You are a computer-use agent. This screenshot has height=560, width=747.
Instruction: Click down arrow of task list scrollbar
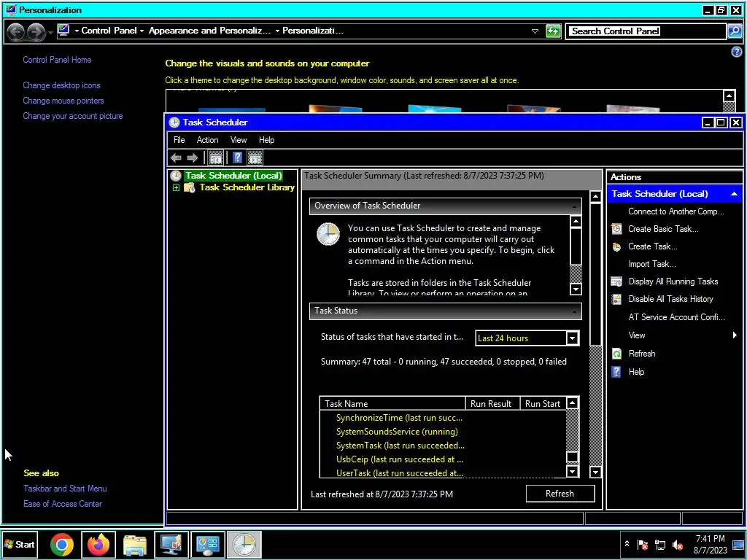(x=573, y=472)
